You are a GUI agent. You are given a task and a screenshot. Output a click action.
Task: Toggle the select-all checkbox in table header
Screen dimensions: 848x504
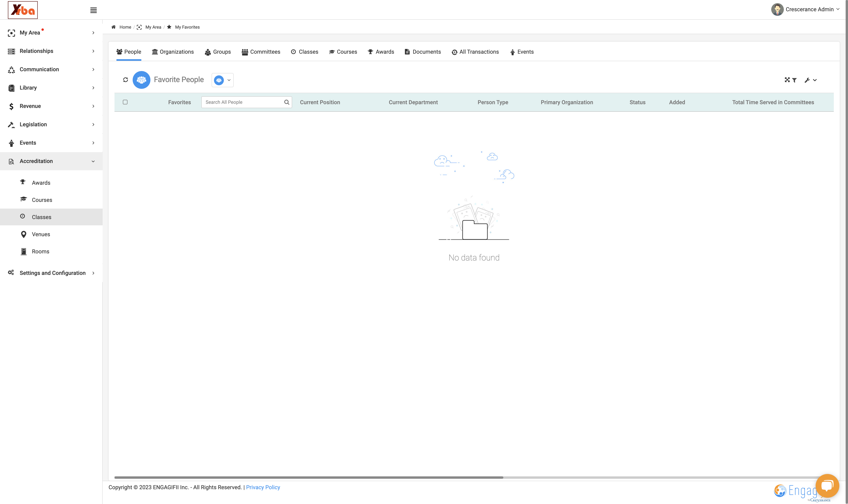(x=125, y=102)
